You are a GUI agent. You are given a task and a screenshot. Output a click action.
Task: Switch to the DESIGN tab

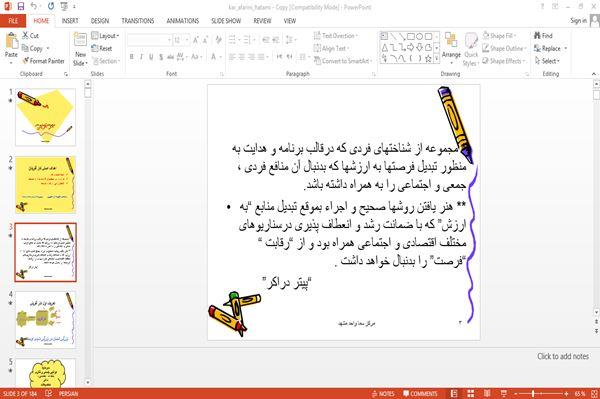[x=100, y=21]
